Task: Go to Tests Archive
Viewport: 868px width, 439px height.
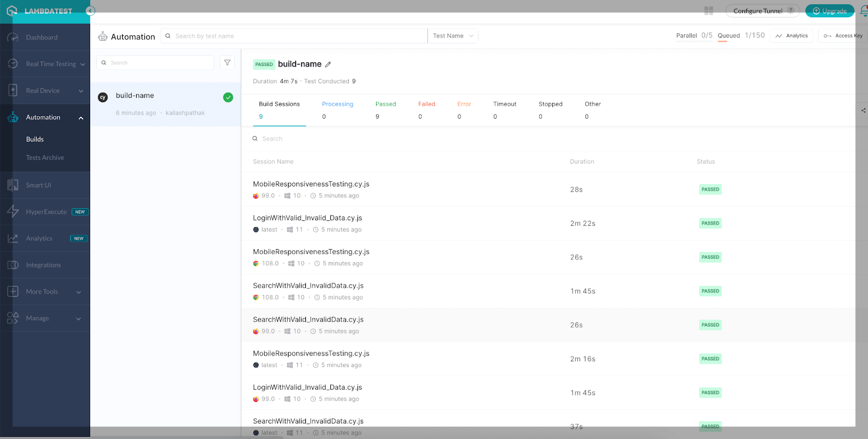Action: click(44, 157)
